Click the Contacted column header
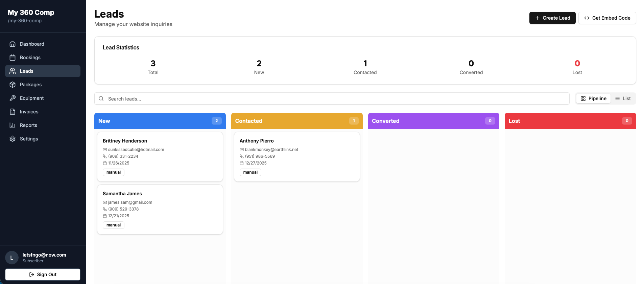The width and height of the screenshot is (644, 284). coord(296,121)
